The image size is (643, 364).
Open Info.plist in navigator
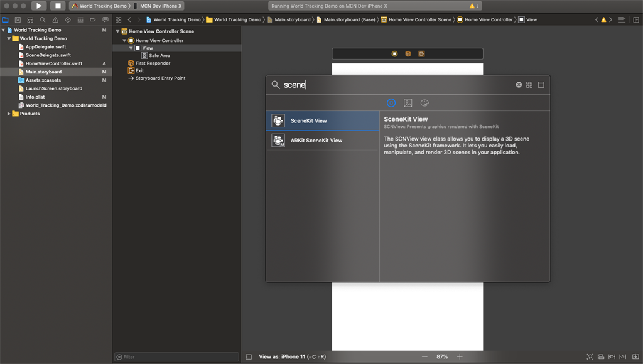click(x=35, y=97)
